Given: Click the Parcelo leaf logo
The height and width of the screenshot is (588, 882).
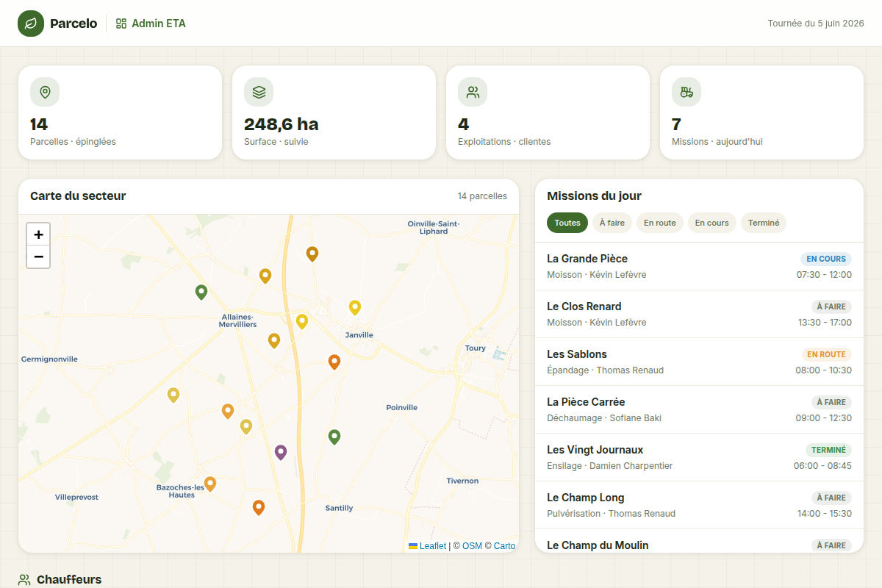Looking at the screenshot, I should pos(31,24).
